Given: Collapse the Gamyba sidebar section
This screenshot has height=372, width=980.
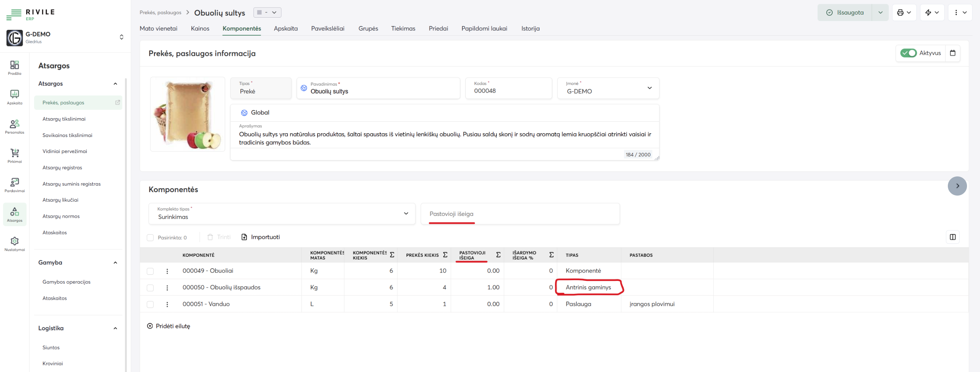Looking at the screenshot, I should 115,263.
